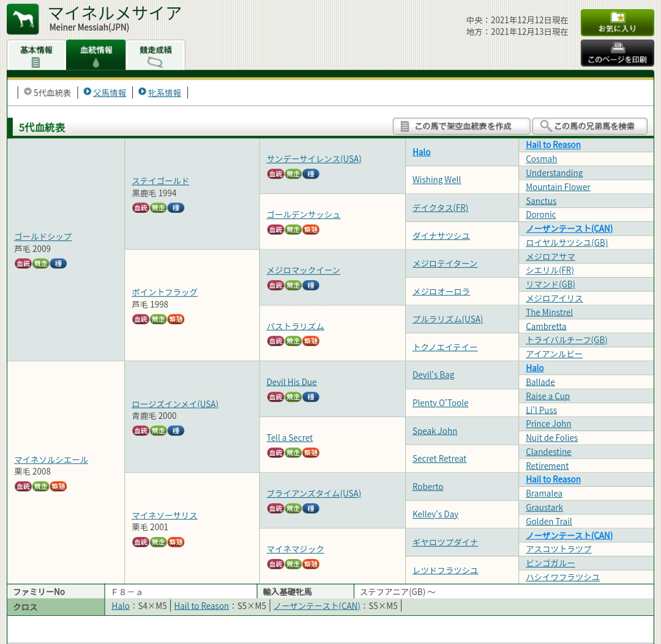Click the 競走 badge under ステイゴールド
Image resolution: width=661 pixels, height=644 pixels.
159,208
